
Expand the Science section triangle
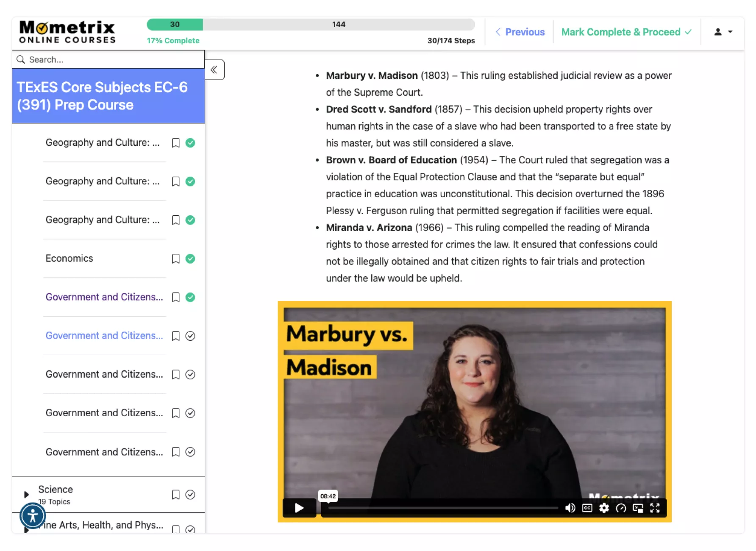(x=26, y=495)
